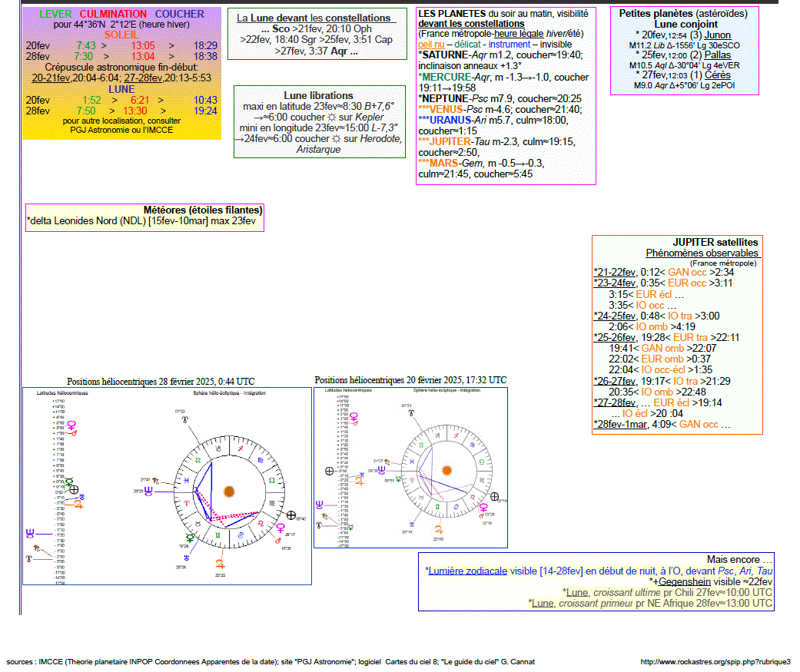Click Earth symbol right of 28 février wheel

pyautogui.click(x=291, y=515)
